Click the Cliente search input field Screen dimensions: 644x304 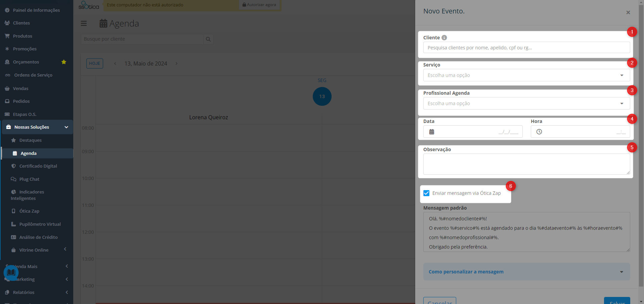(x=526, y=48)
